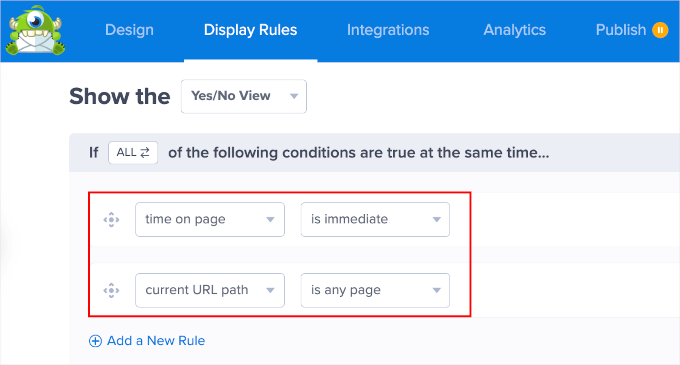Open the Analytics tab
The height and width of the screenshot is (365, 680).
pyautogui.click(x=515, y=30)
